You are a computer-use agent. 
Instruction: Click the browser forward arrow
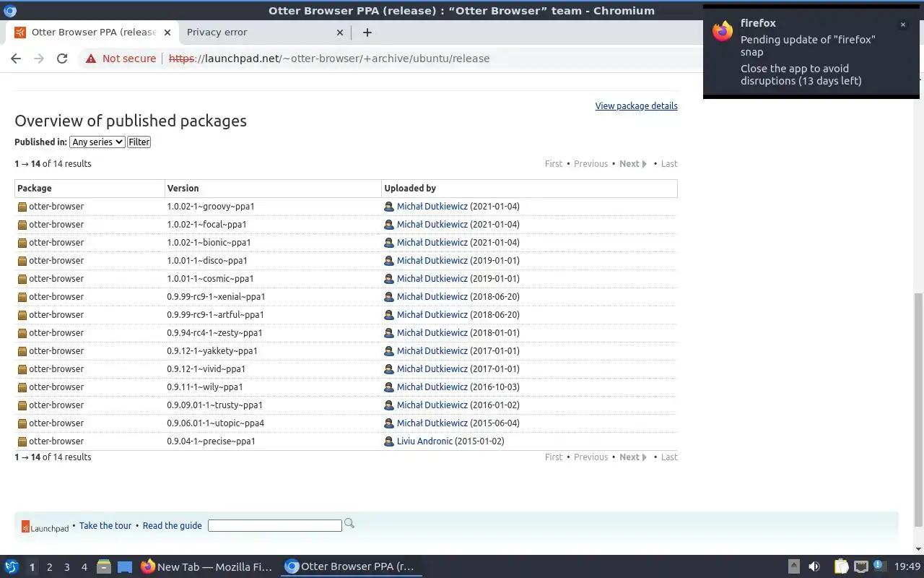pyautogui.click(x=39, y=59)
